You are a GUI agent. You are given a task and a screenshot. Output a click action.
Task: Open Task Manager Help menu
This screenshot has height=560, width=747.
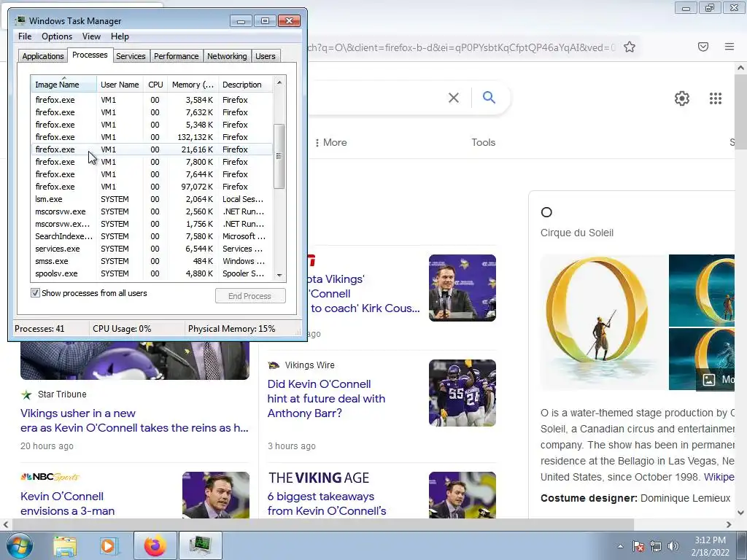coord(120,36)
